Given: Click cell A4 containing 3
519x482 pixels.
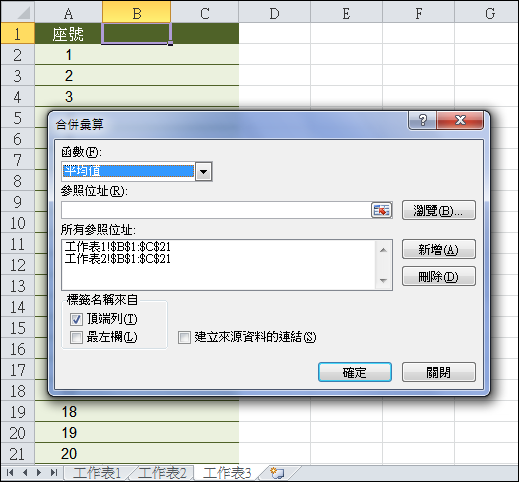Looking at the screenshot, I should point(68,96).
